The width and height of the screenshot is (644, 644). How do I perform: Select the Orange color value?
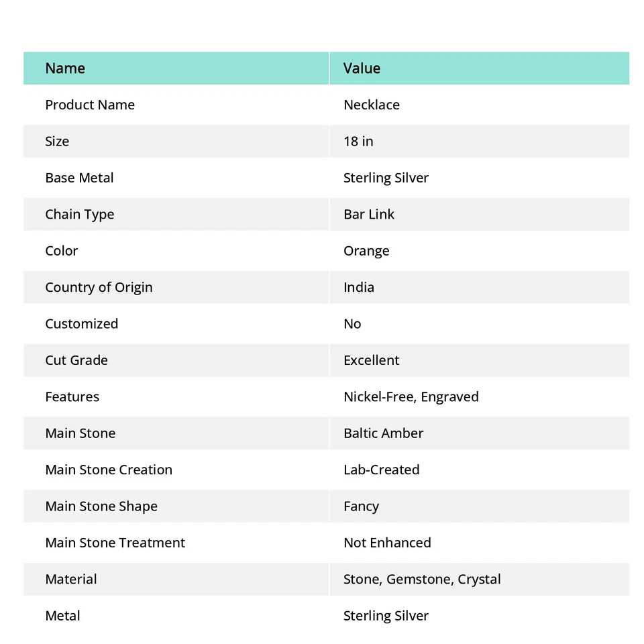coord(366,251)
